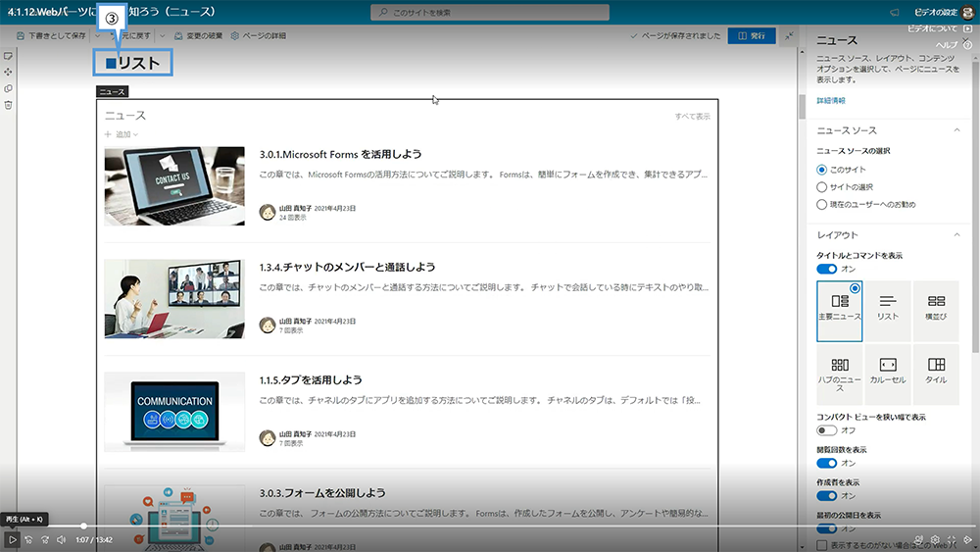The image size is (980, 552).
Task: Click the CONTACT US laptop thumbnail
Action: (x=174, y=186)
